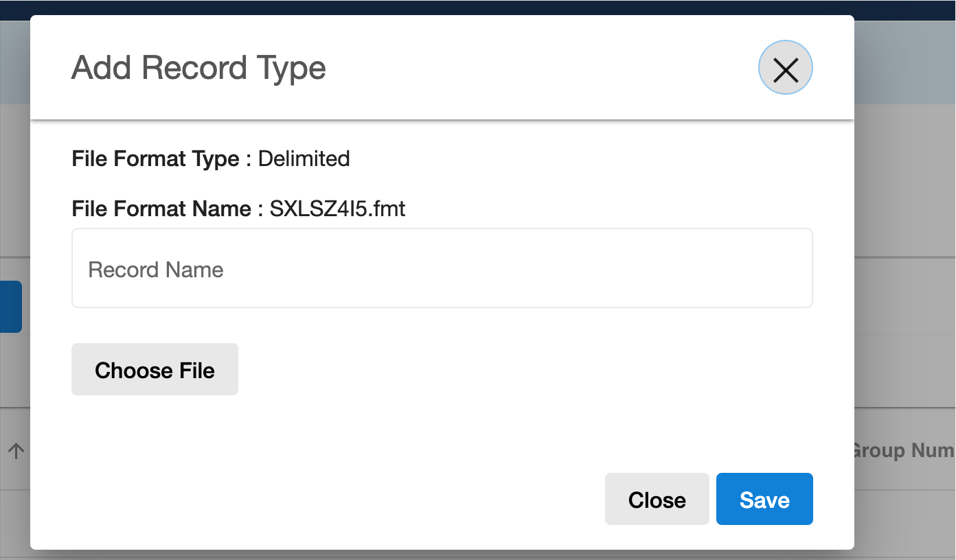Click the partially hidden blue button at left edge

(10, 307)
